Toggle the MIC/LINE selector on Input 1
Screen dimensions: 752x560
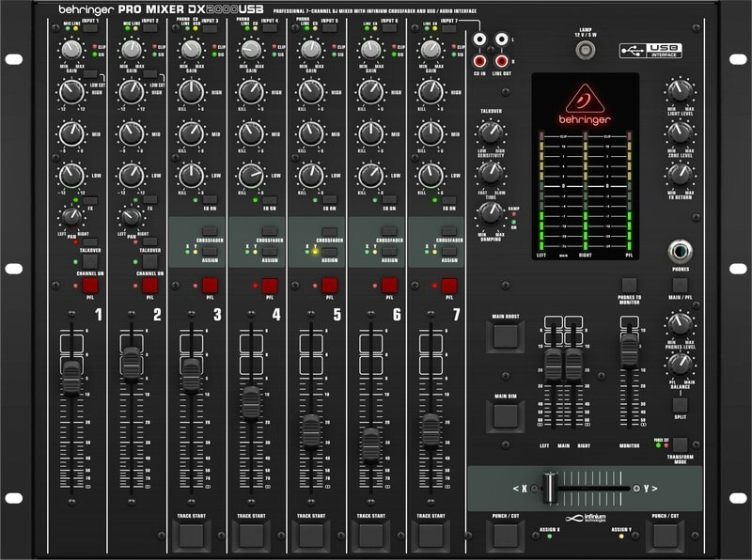(89, 28)
